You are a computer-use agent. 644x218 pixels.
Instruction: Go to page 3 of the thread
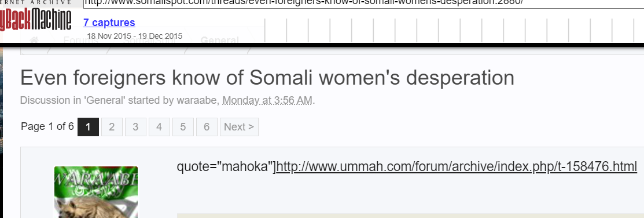[135, 127]
